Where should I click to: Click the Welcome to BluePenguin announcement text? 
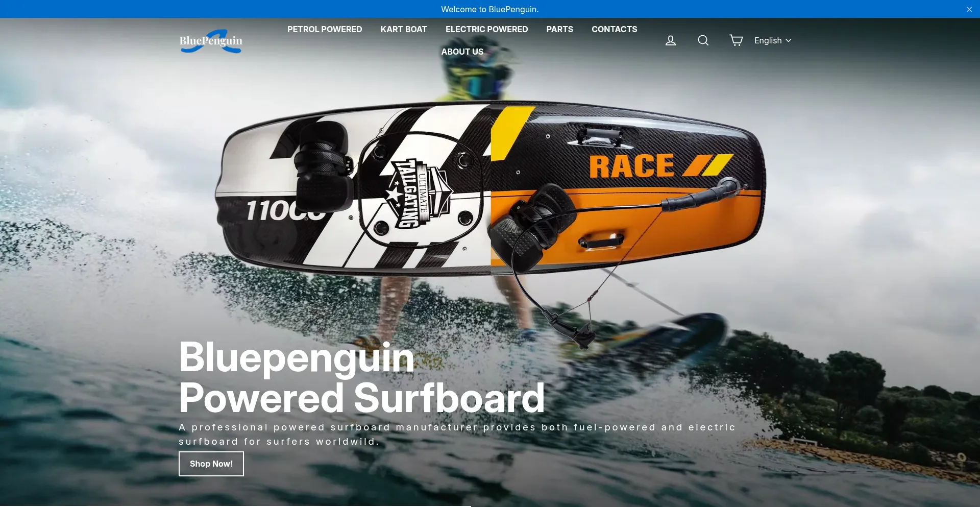[x=489, y=9]
